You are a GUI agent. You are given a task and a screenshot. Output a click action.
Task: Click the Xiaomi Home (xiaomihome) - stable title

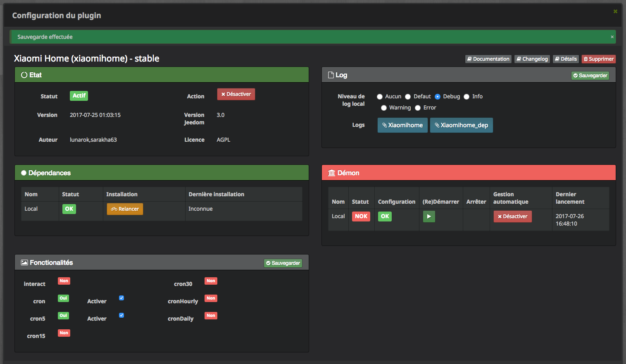(x=87, y=59)
